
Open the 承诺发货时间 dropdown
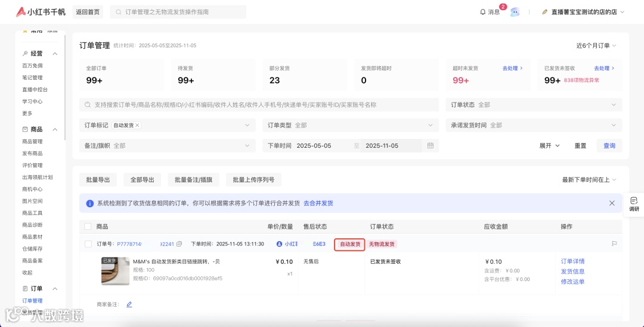coord(534,125)
